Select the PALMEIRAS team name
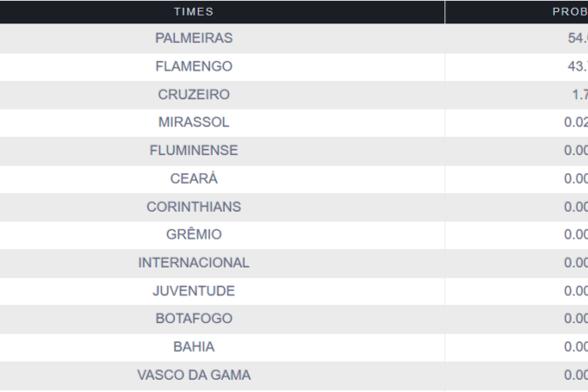588x392 pixels. click(193, 38)
